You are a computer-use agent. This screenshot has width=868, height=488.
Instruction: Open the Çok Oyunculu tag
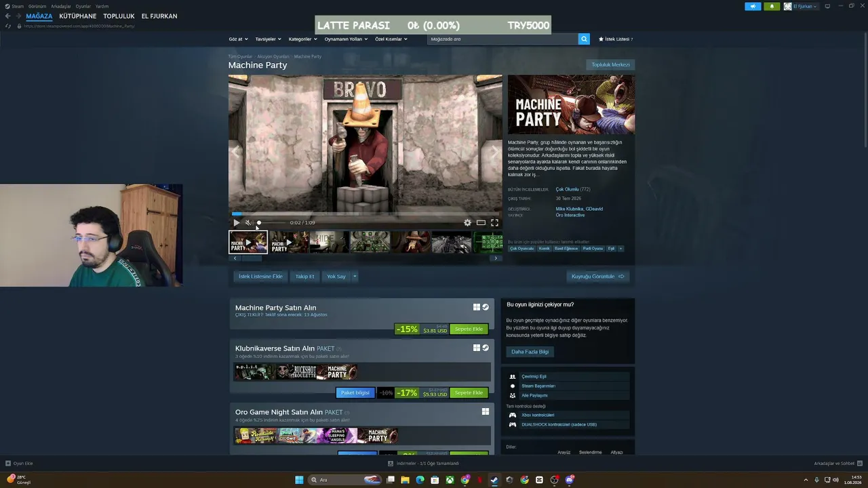[522, 249]
